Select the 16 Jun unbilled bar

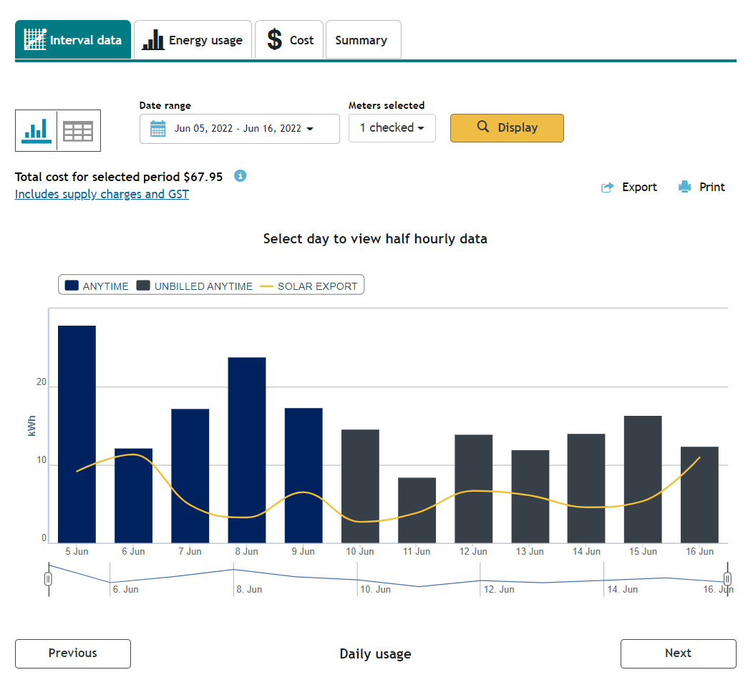point(700,495)
